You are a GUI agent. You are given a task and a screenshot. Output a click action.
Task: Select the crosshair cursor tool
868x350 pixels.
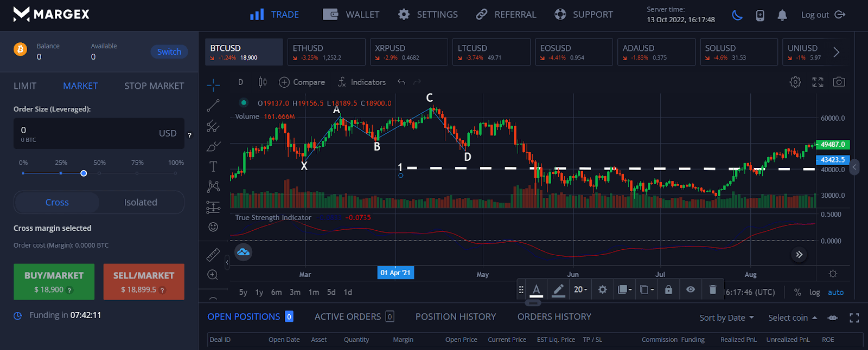pos(213,85)
